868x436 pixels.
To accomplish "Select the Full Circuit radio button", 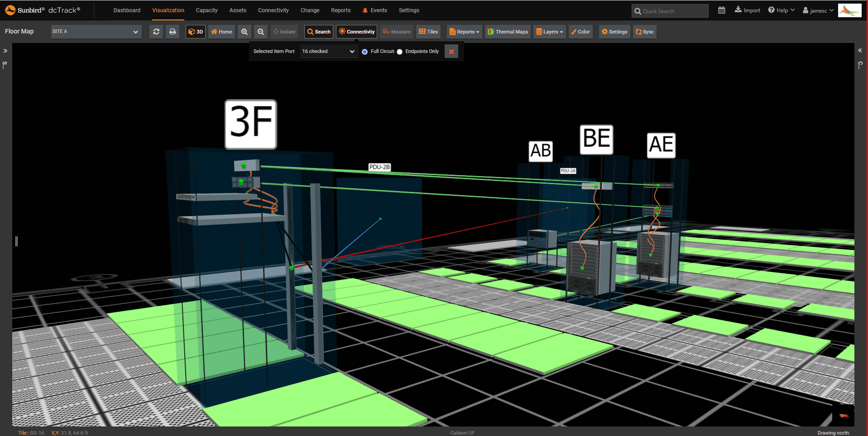I will coord(365,52).
